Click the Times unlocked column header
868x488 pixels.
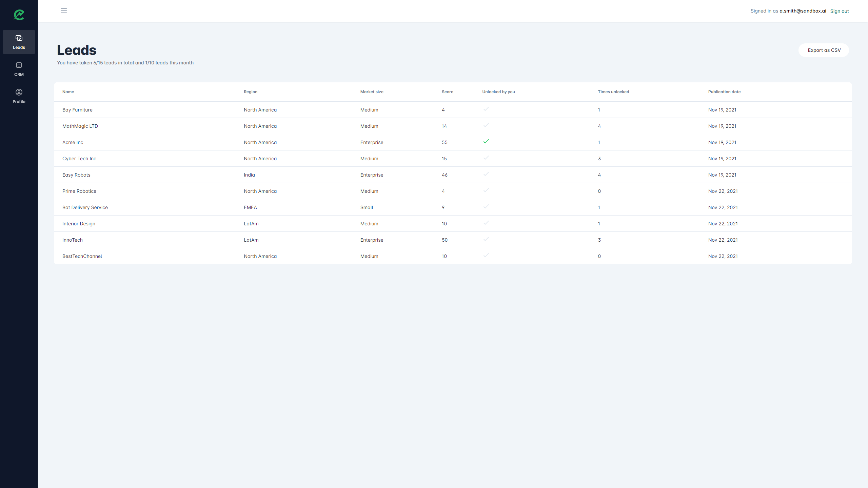[x=613, y=92]
